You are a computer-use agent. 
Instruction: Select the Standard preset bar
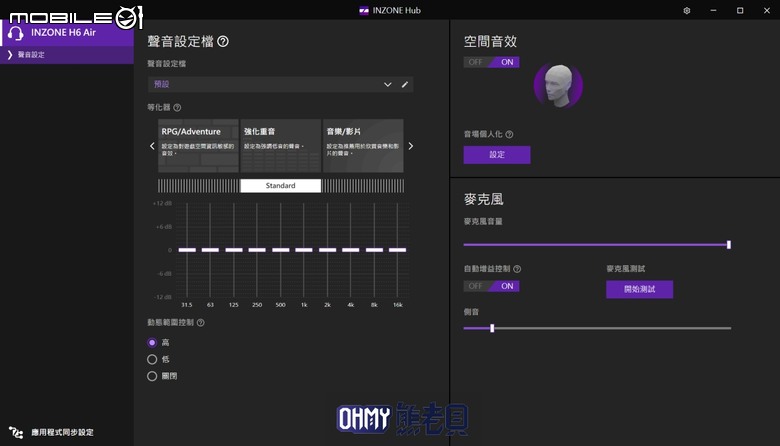pyautogui.click(x=281, y=185)
